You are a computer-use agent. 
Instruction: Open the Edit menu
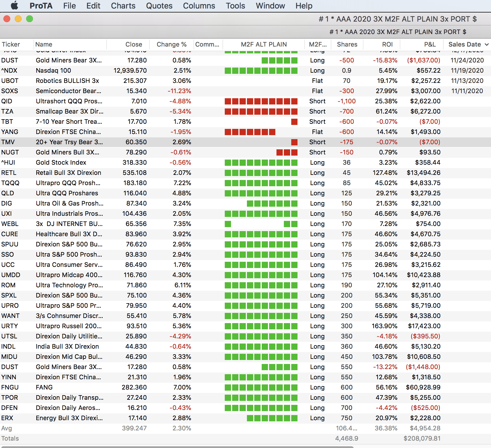93,6
